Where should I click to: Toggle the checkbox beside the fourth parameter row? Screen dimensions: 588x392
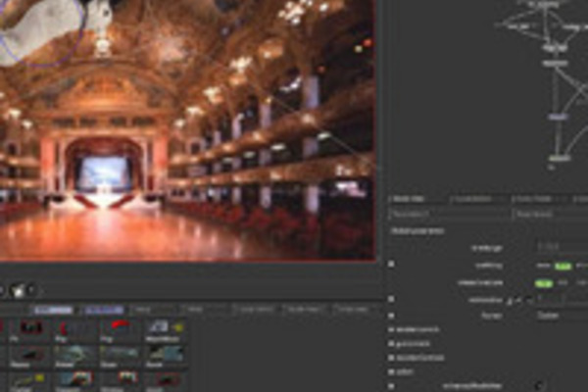tap(391, 299)
